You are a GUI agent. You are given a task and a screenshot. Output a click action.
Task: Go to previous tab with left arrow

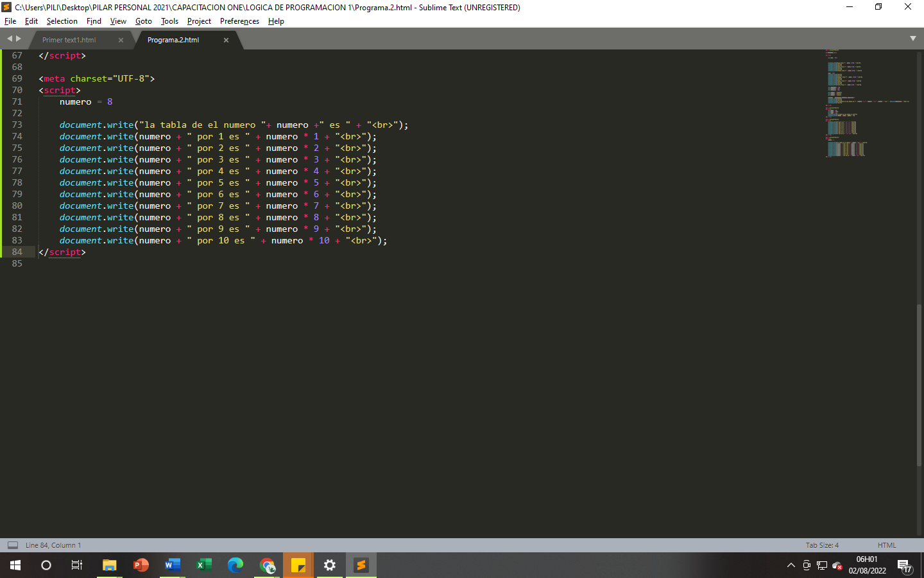coord(10,39)
